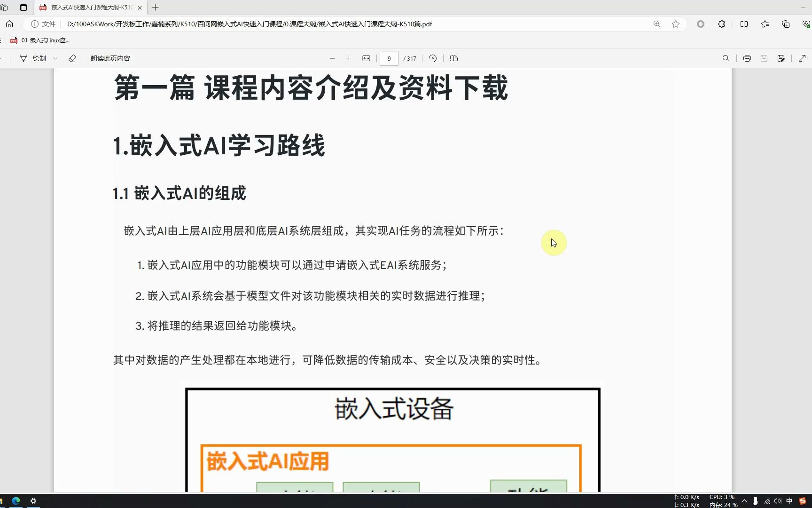Zoom out the PDF page
This screenshot has width=812, height=508.
tap(332, 58)
